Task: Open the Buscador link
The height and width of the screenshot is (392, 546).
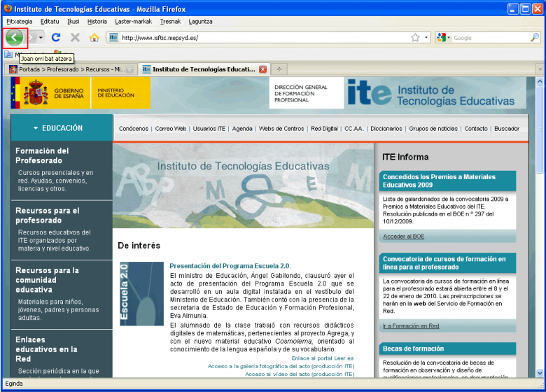Action: [507, 129]
